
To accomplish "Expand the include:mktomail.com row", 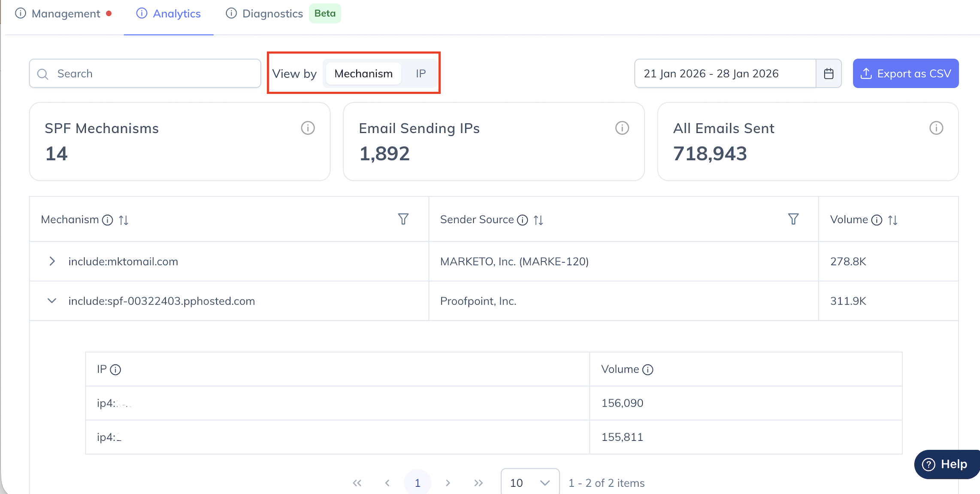I will 52,261.
